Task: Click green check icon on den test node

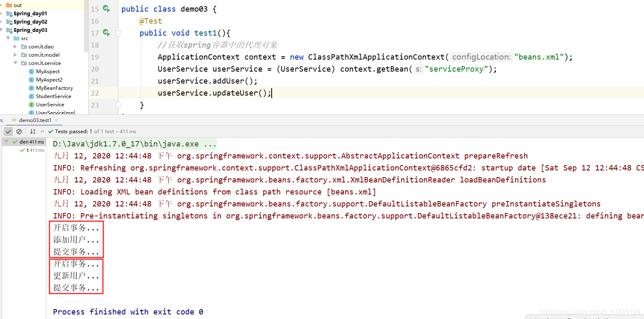Action: point(15,142)
